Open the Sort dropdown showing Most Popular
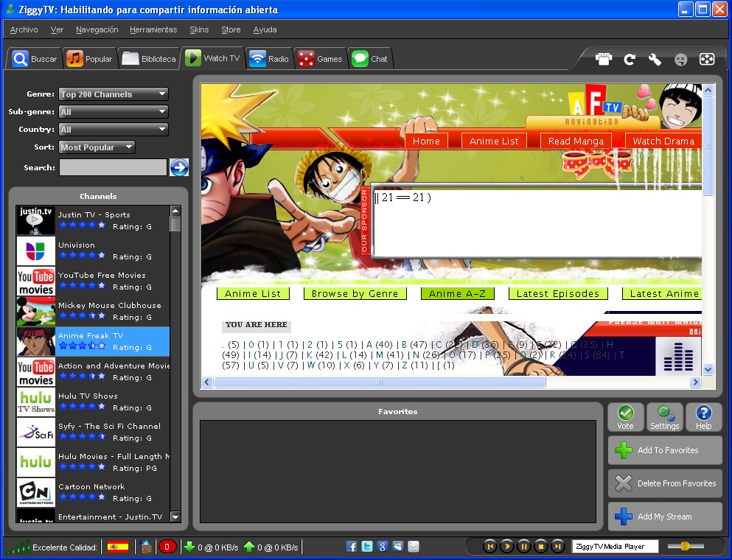The image size is (732, 560). (97, 147)
